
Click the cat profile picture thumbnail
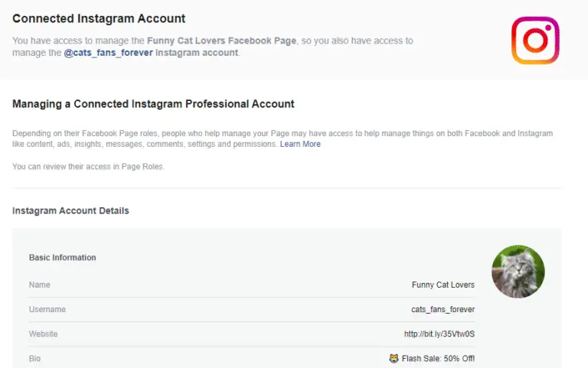click(x=518, y=272)
